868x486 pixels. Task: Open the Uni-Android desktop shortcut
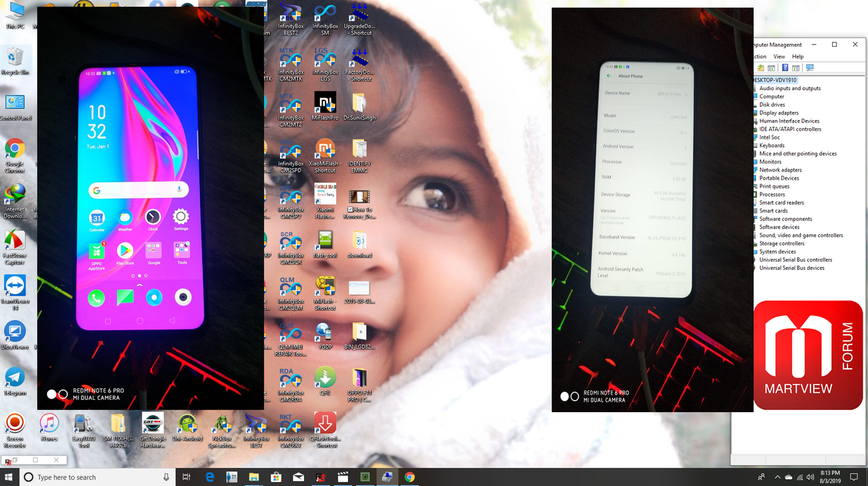click(188, 427)
